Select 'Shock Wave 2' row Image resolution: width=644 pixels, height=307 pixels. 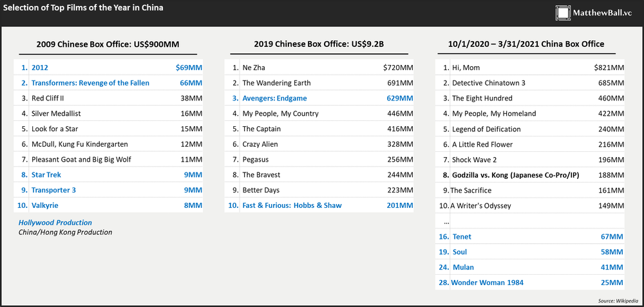pyautogui.click(x=530, y=160)
